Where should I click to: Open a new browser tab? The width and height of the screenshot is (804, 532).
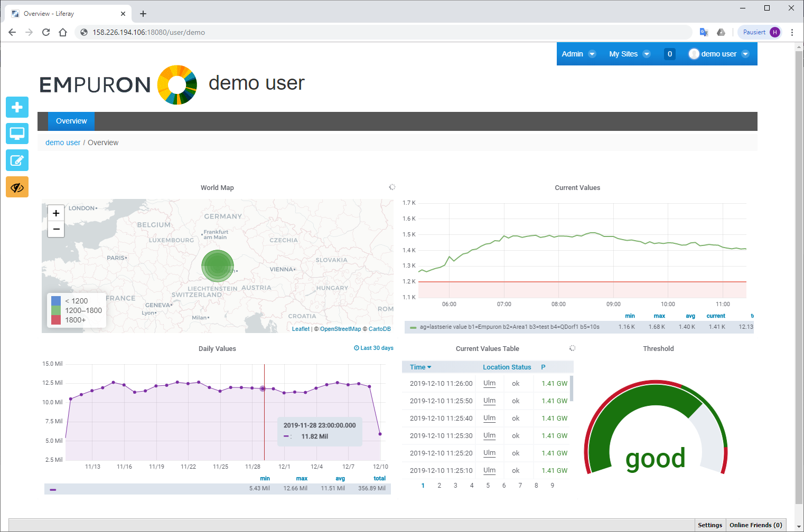pos(143,14)
